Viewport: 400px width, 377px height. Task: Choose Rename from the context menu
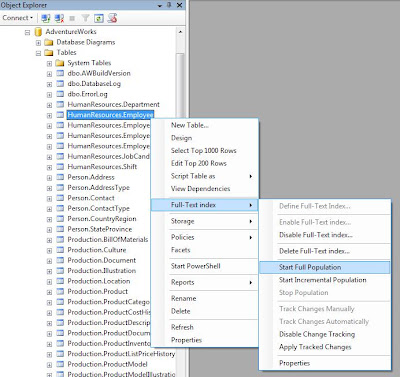pos(204,298)
